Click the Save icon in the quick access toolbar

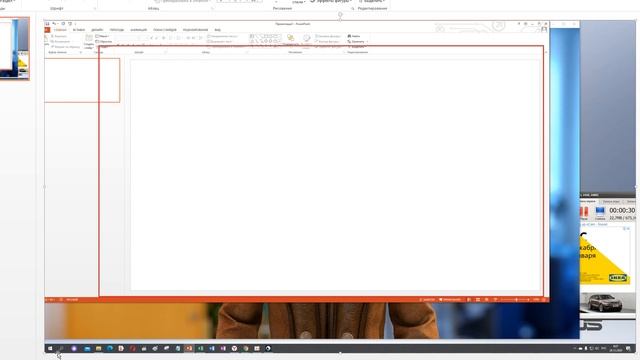47,24
